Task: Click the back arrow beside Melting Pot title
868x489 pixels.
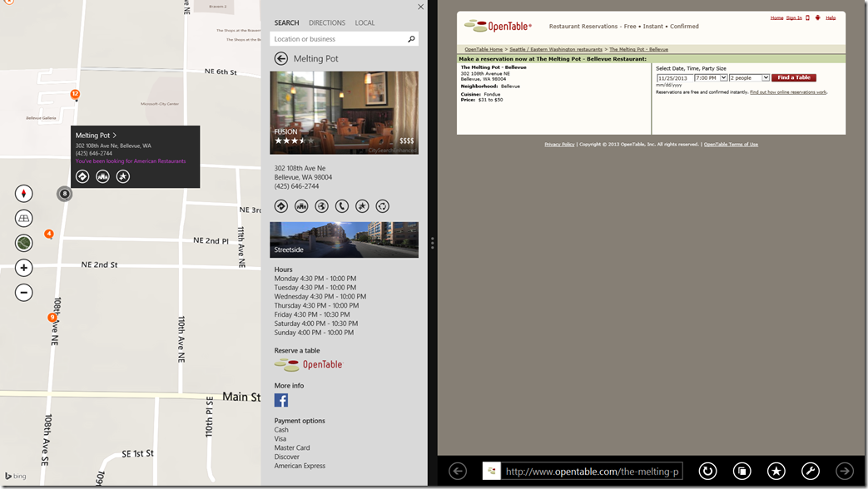Action: click(x=281, y=58)
